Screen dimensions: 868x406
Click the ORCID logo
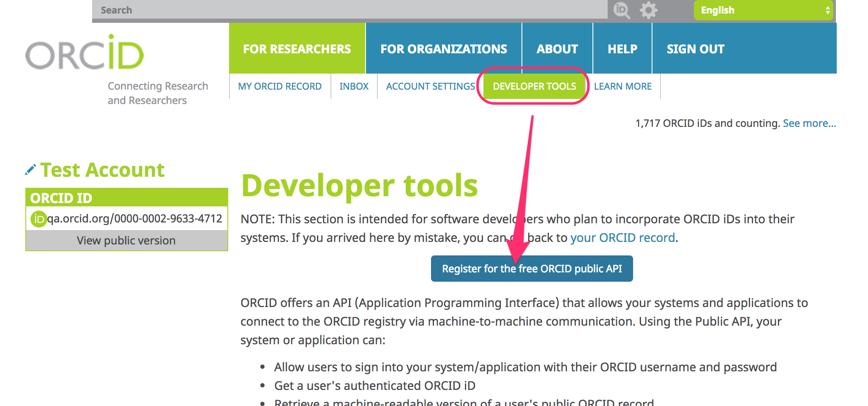click(x=85, y=52)
